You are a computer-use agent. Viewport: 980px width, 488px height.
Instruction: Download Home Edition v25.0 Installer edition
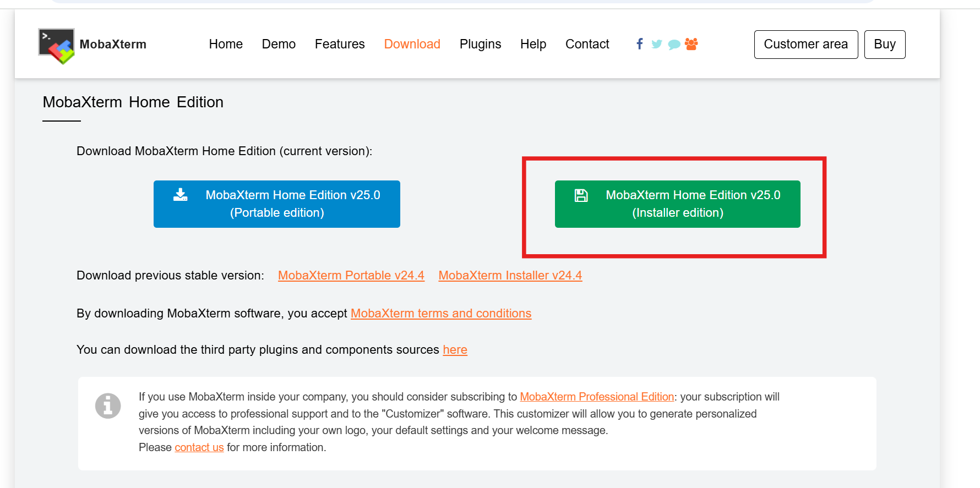coord(678,204)
